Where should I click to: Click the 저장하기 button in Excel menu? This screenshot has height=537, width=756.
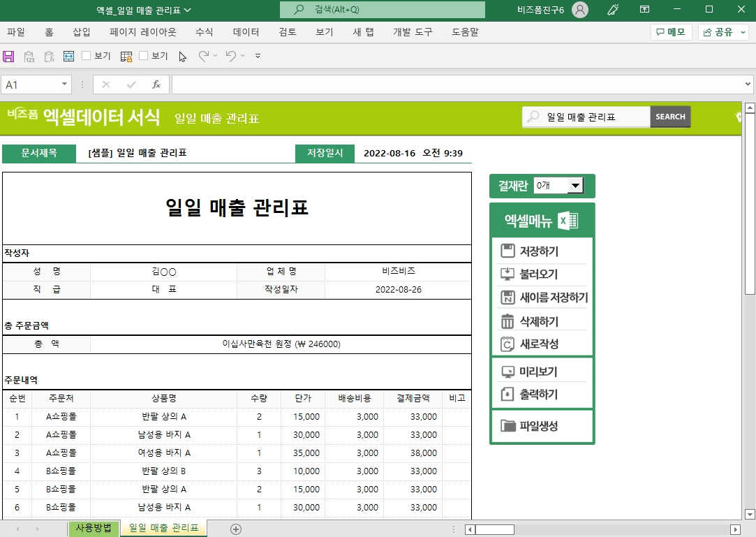click(538, 251)
